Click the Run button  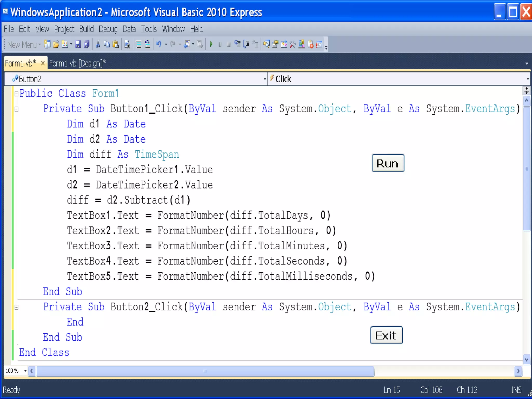[388, 163]
